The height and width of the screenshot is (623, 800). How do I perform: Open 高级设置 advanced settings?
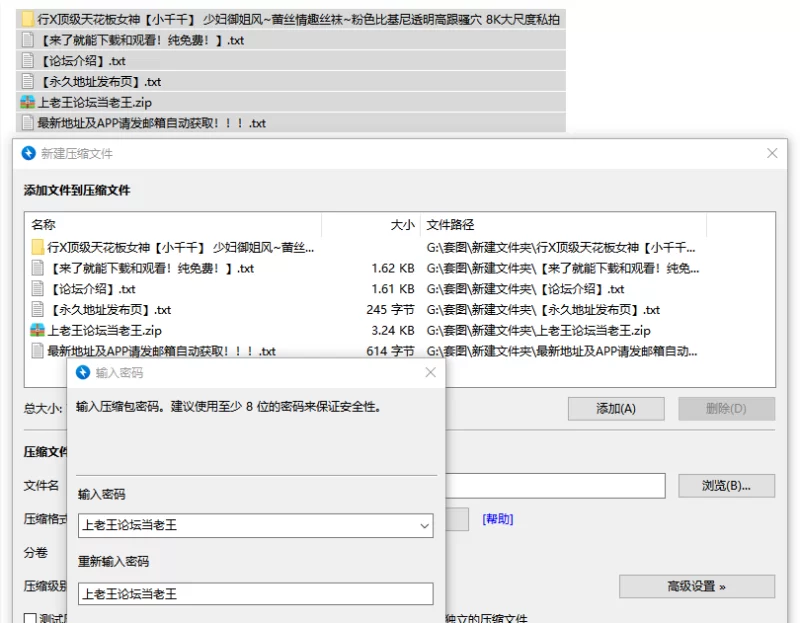tap(696, 586)
